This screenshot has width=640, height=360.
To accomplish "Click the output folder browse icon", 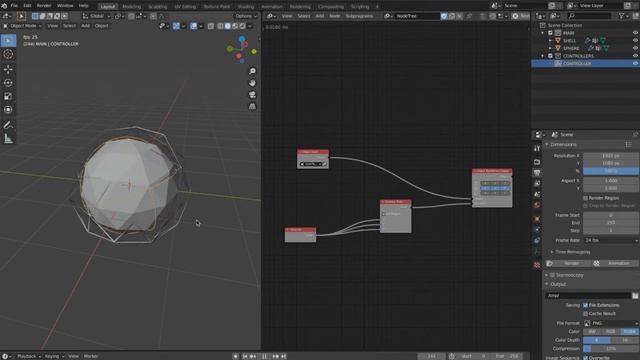I will tap(635, 296).
